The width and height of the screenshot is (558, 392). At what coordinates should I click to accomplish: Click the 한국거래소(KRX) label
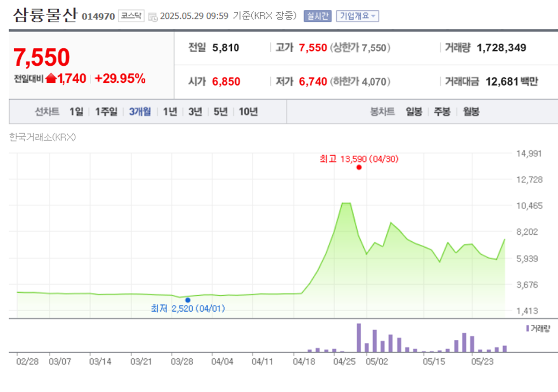[42, 137]
